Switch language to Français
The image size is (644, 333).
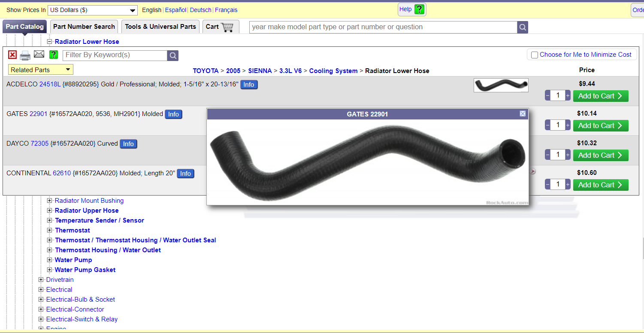click(226, 10)
